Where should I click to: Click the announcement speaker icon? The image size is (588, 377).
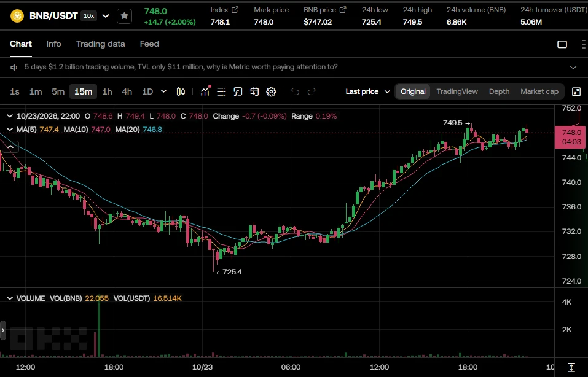(x=14, y=68)
